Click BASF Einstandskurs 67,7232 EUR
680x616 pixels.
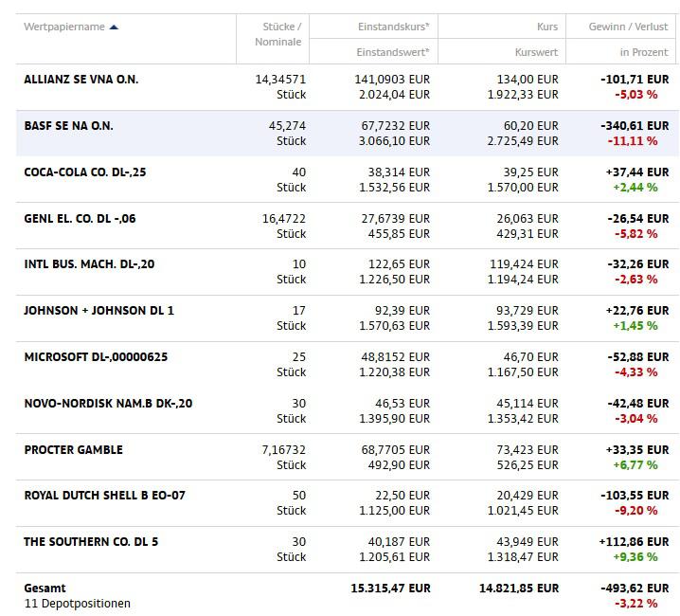coord(396,126)
